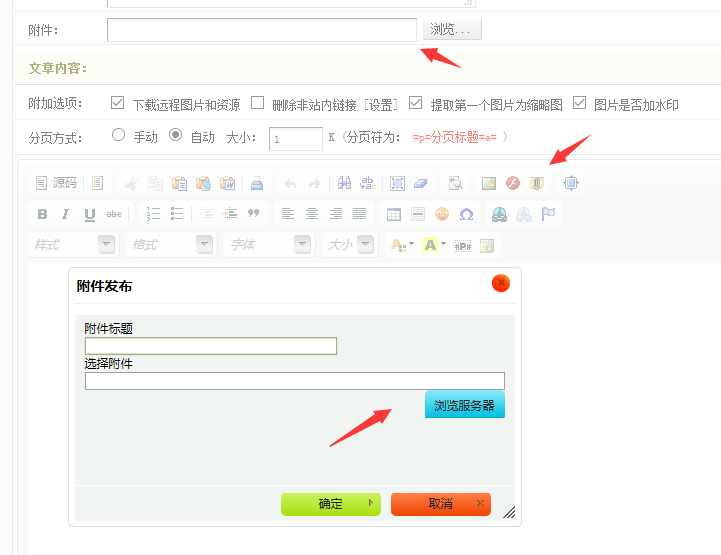
Task: Insert a smiley emoticon
Action: pyautogui.click(x=442, y=214)
